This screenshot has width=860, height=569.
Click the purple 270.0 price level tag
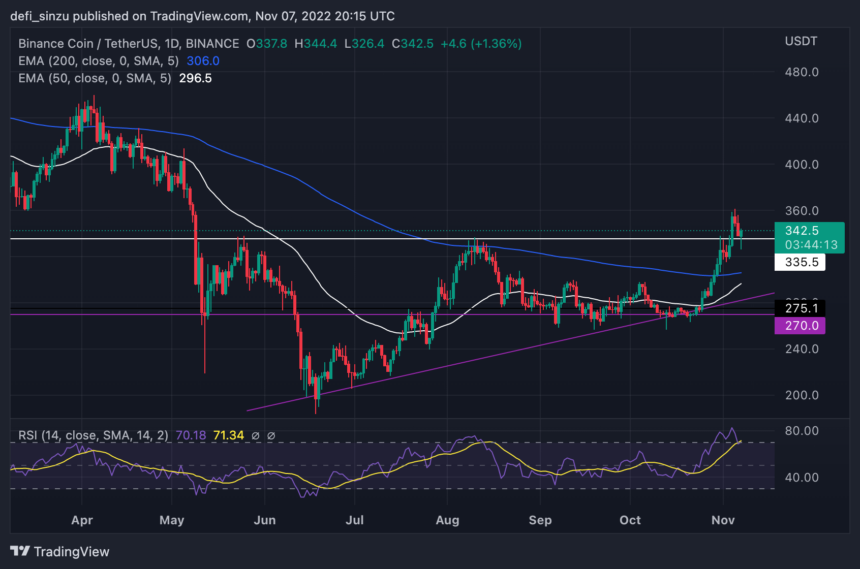[x=795, y=325]
